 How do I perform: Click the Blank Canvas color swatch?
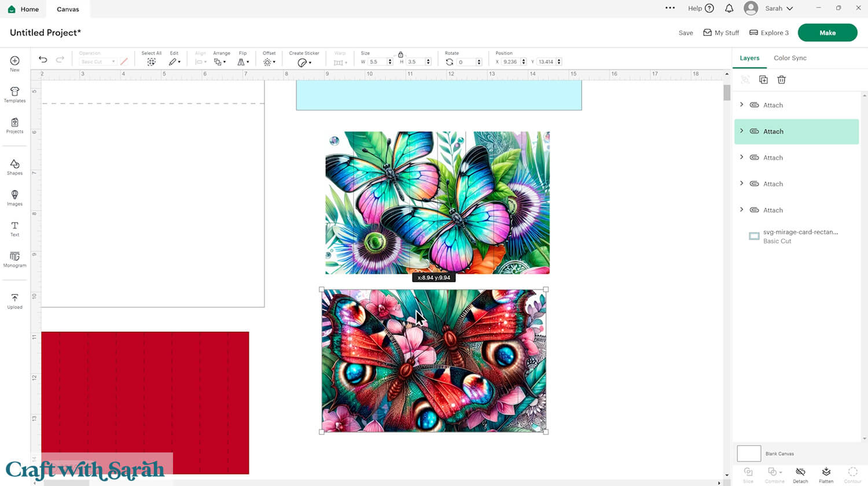pos(749,453)
